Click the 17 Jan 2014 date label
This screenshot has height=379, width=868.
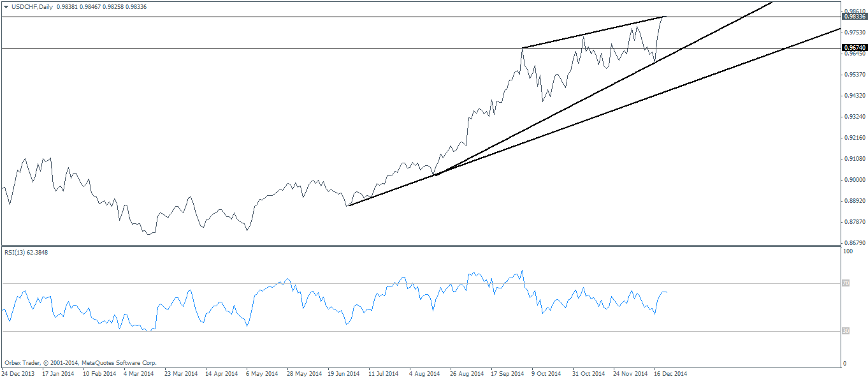tap(58, 373)
